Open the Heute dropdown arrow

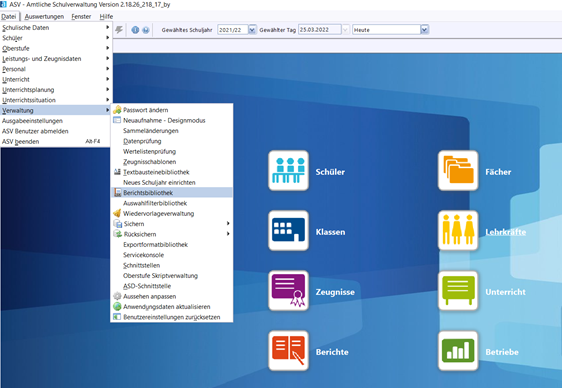[424, 30]
